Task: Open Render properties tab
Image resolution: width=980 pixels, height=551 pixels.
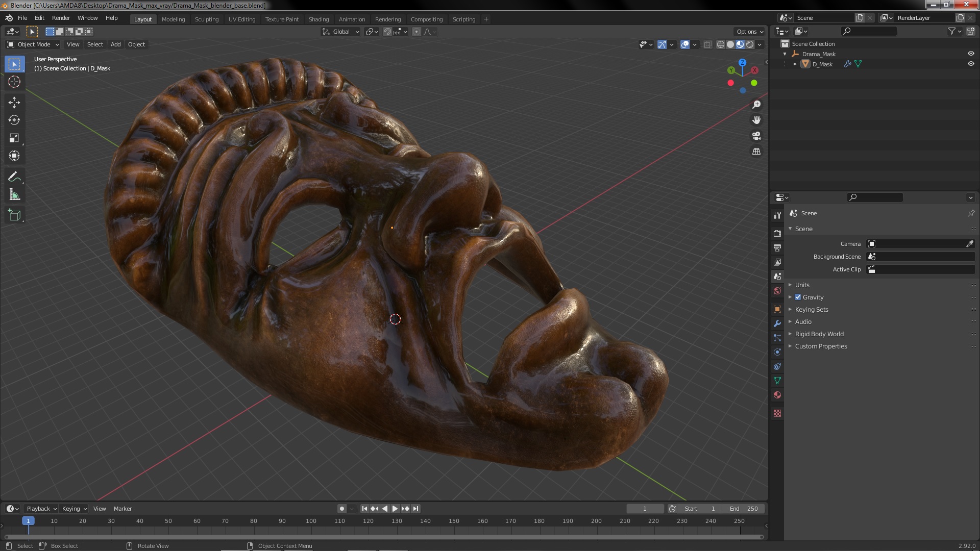Action: (777, 233)
